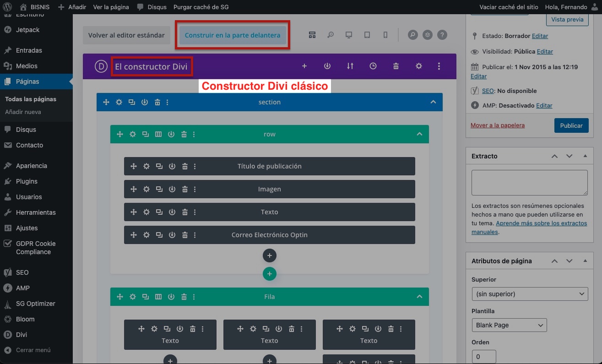Open the Plugins sidebar menu item

pos(27,181)
